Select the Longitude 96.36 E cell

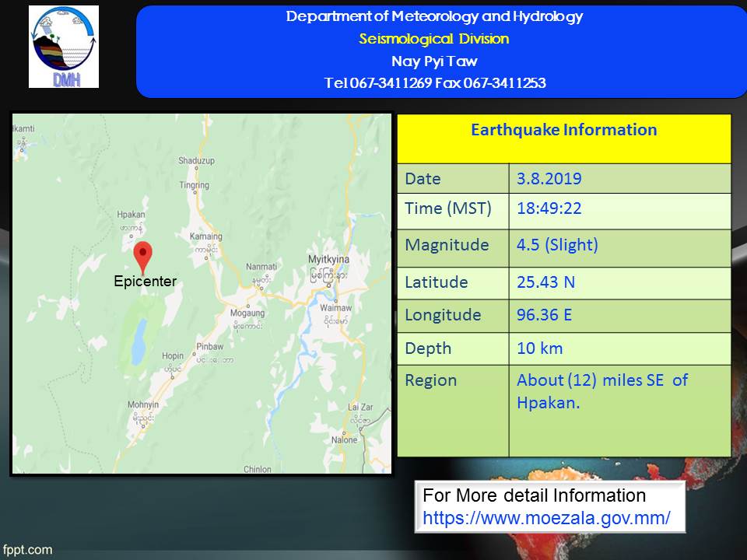[x=620, y=317]
